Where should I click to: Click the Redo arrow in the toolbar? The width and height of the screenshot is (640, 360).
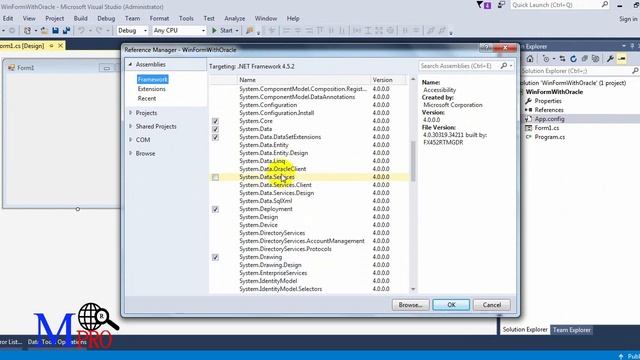pyautogui.click(x=99, y=31)
